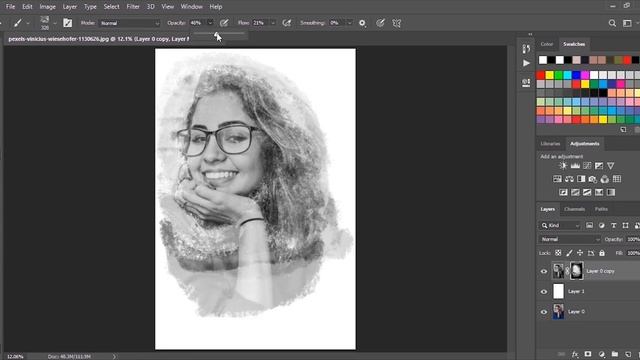This screenshot has width=640, height=360.
Task: Hide the Layer 0 copy layer
Action: click(x=544, y=271)
